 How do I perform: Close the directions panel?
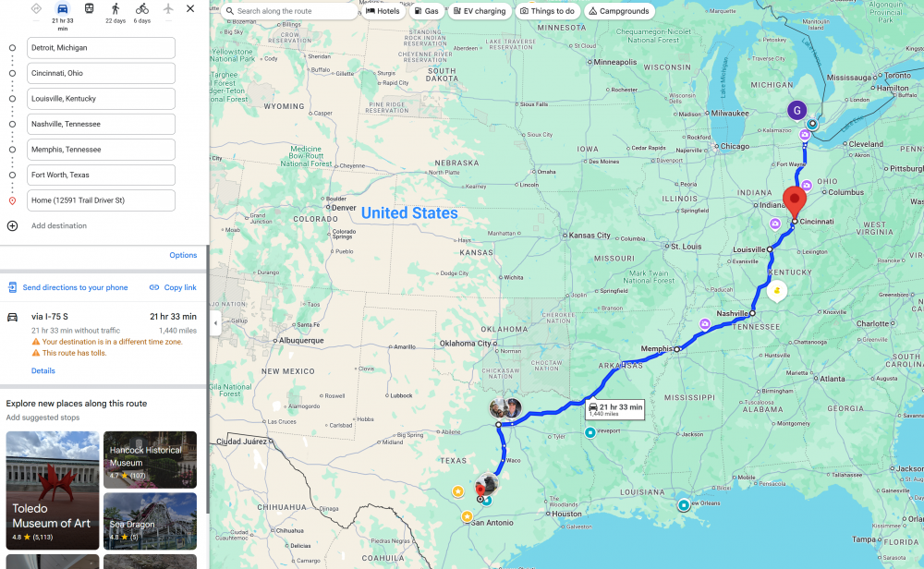pos(190,9)
